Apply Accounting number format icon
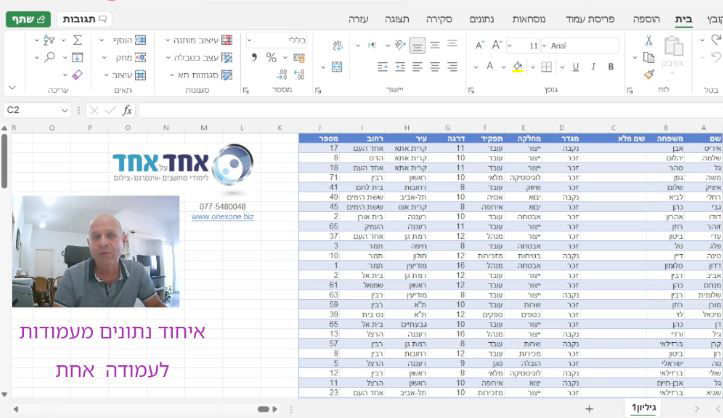 tap(299, 58)
